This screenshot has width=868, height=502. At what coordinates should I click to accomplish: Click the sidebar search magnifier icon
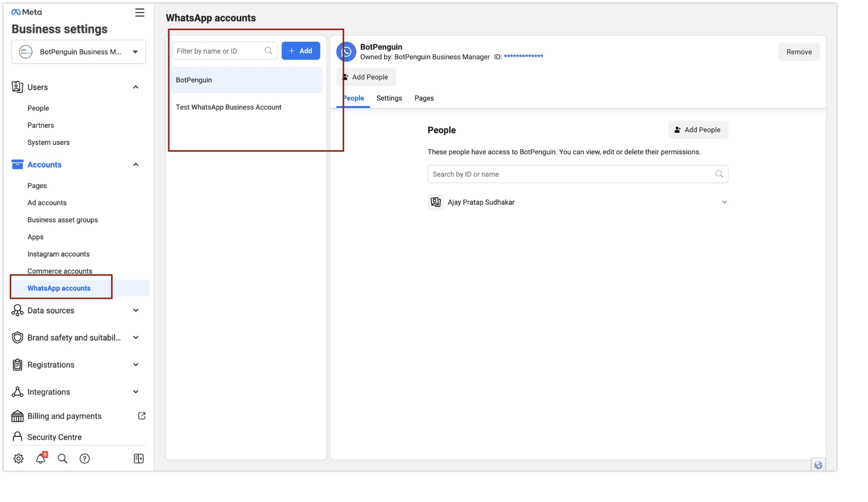tap(62, 459)
